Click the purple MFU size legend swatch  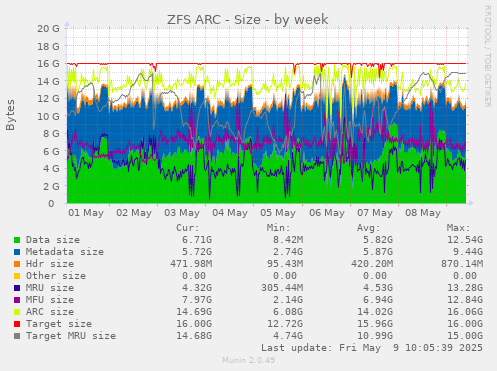[x=17, y=300]
